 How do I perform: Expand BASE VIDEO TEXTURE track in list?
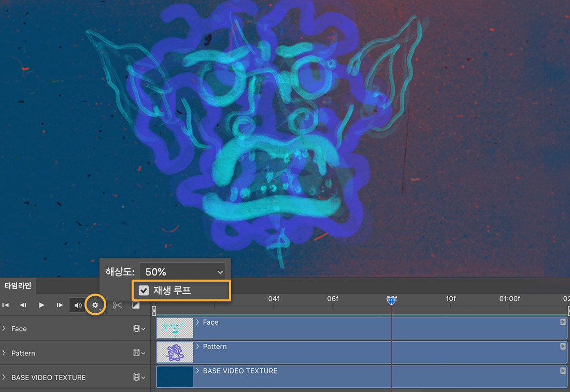coord(4,377)
